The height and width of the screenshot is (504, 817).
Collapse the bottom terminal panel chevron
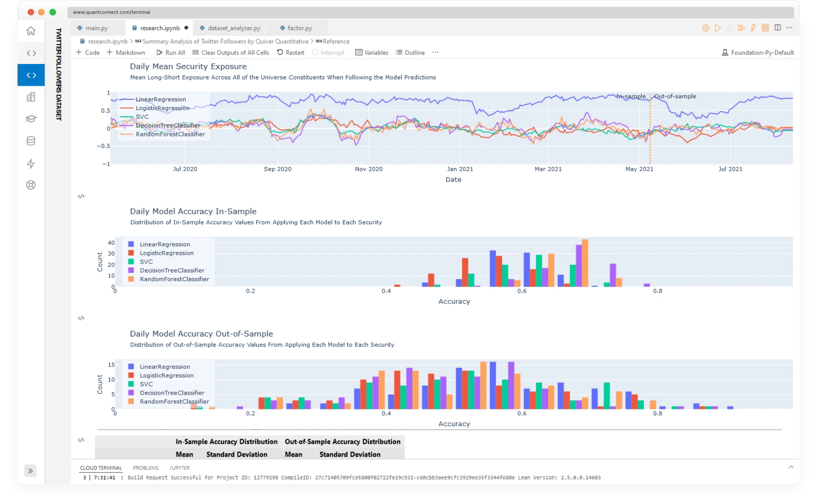coord(791,467)
